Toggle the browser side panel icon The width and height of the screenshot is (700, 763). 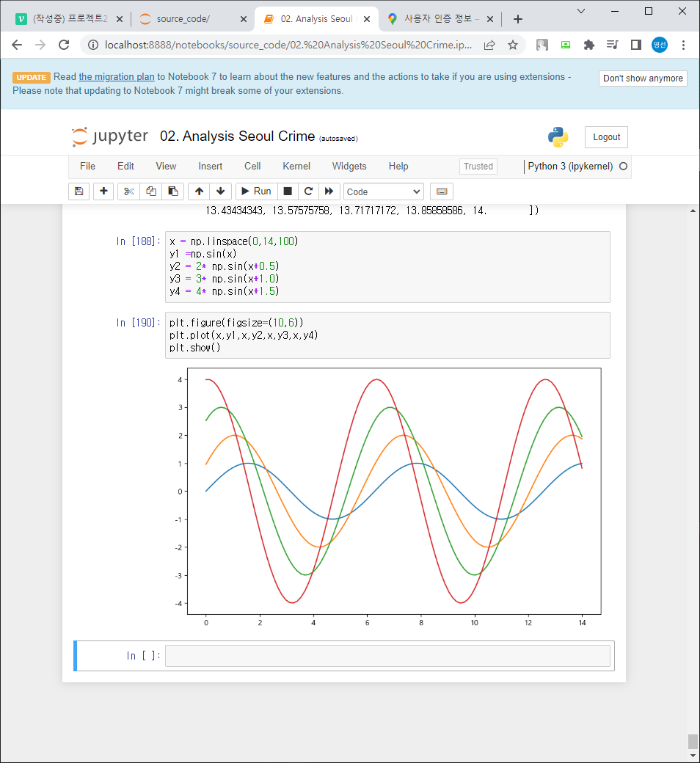(635, 45)
